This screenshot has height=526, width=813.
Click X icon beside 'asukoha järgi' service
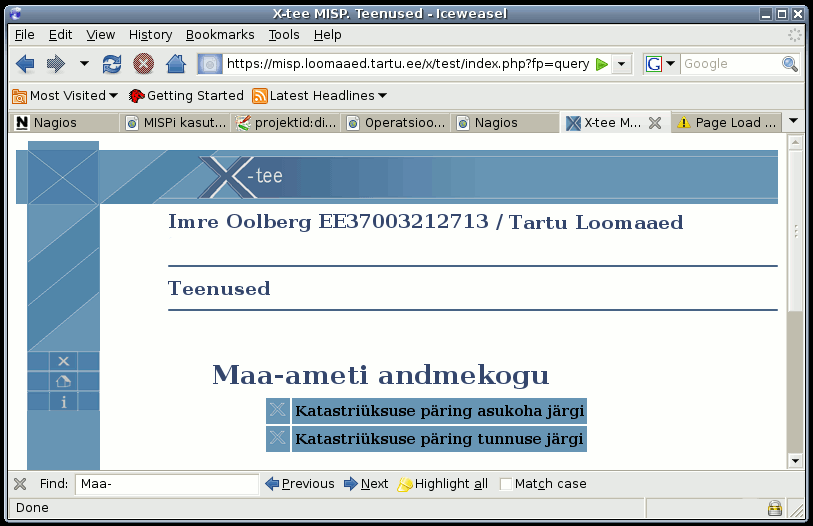278,411
